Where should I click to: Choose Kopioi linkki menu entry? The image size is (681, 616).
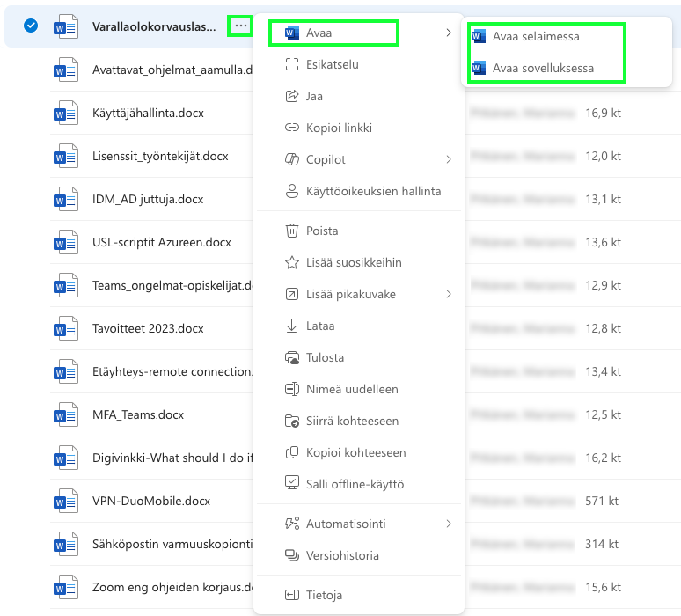(x=340, y=128)
